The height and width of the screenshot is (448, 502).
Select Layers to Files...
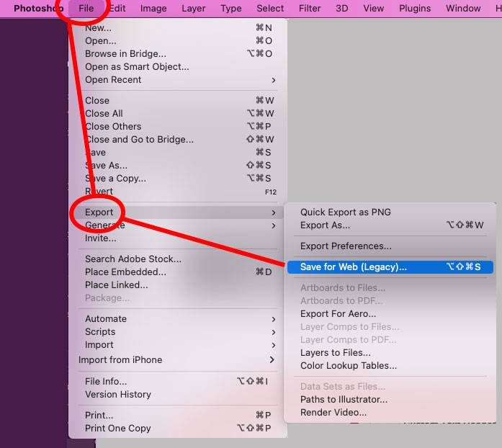click(390, 353)
